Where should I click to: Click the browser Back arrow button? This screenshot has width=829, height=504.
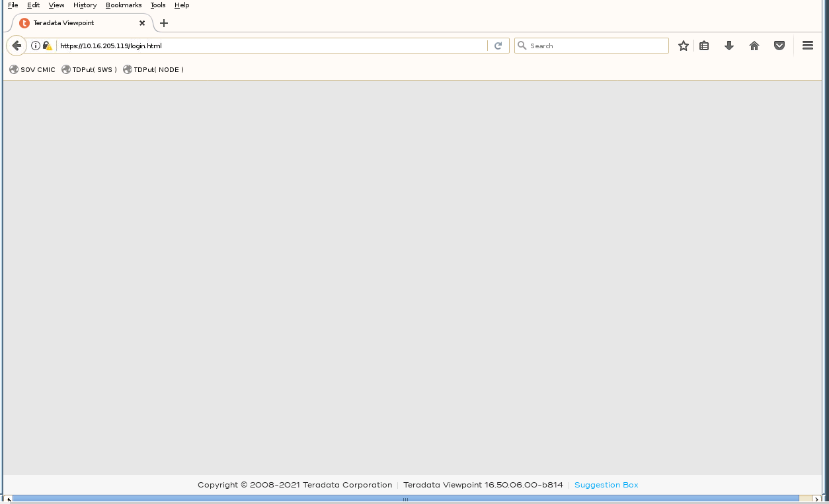[17, 46]
